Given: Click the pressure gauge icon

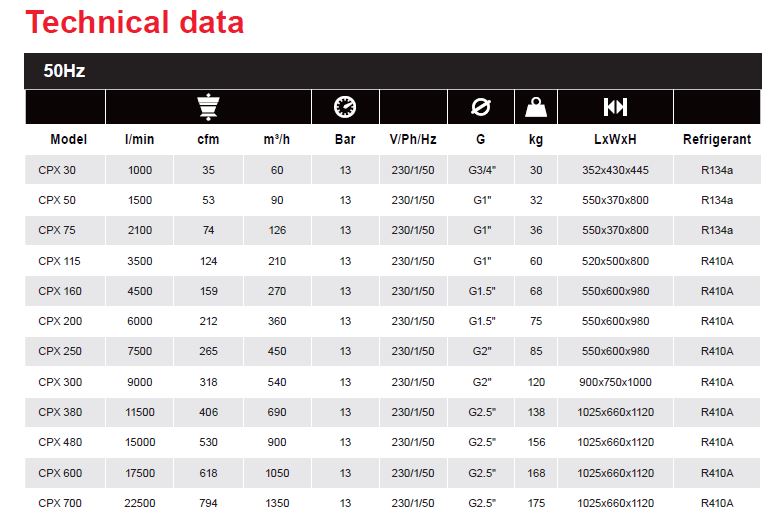Looking at the screenshot, I should (x=345, y=107).
